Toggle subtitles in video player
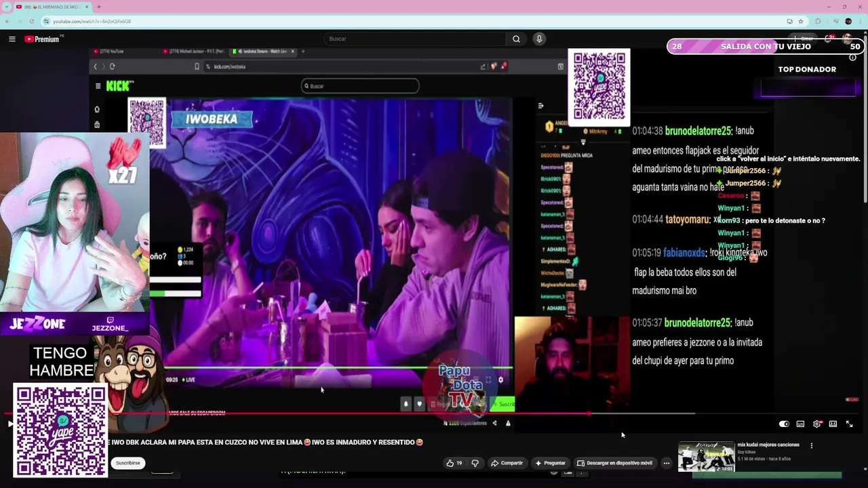The image size is (868, 488). (800, 424)
